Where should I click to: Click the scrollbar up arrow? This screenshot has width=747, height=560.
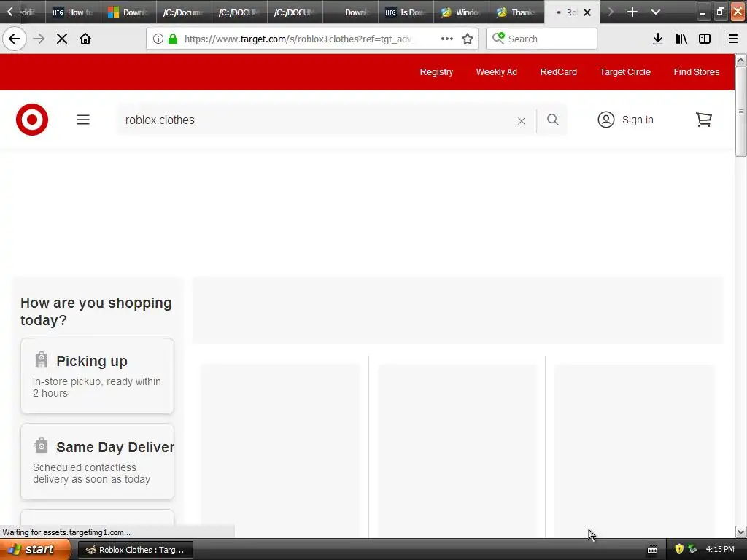(x=741, y=60)
